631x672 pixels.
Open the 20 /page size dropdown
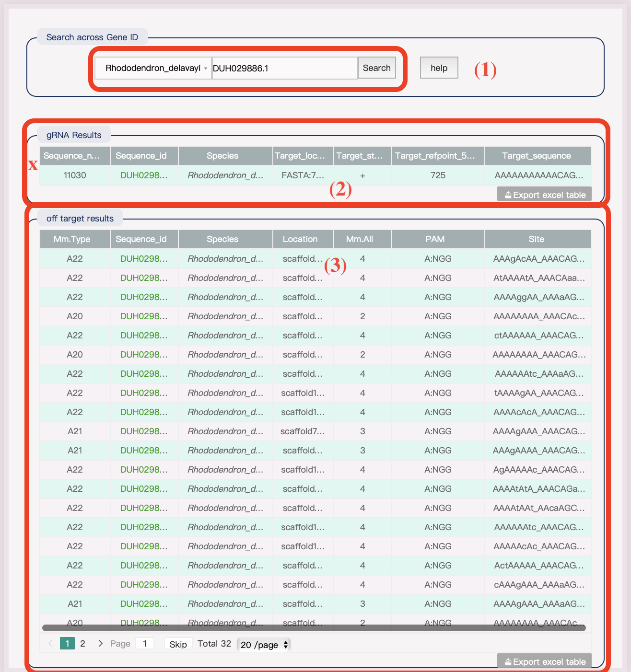point(264,645)
